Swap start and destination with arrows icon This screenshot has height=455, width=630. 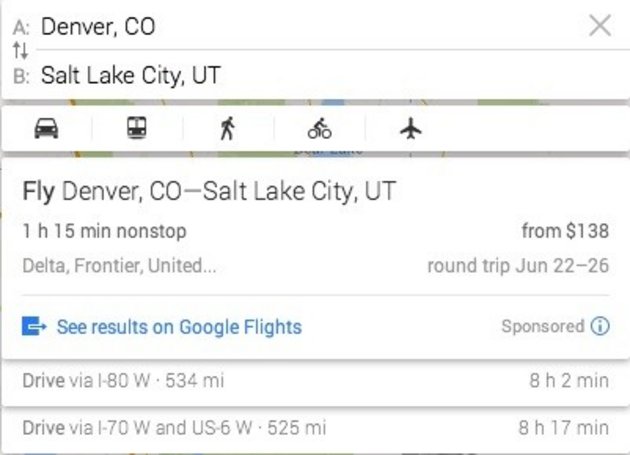tap(19, 51)
